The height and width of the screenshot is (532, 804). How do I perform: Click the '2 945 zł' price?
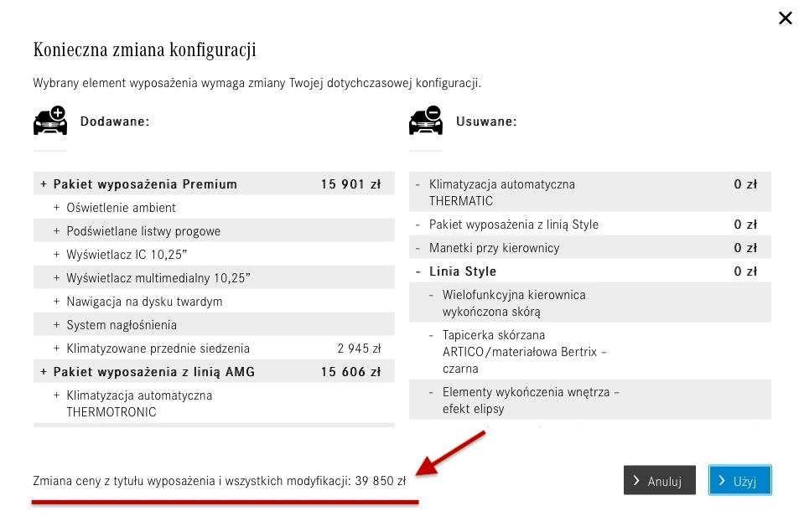[x=359, y=349]
